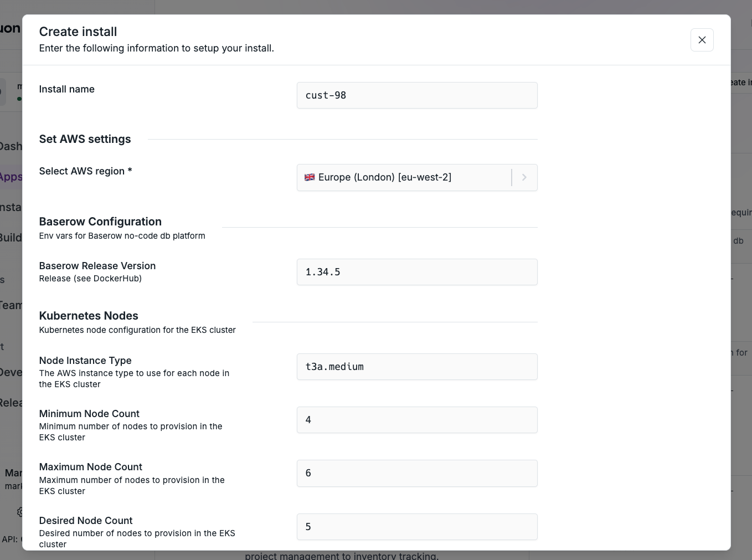The height and width of the screenshot is (560, 752).
Task: Edit the Desired Node Count field
Action: click(x=417, y=527)
